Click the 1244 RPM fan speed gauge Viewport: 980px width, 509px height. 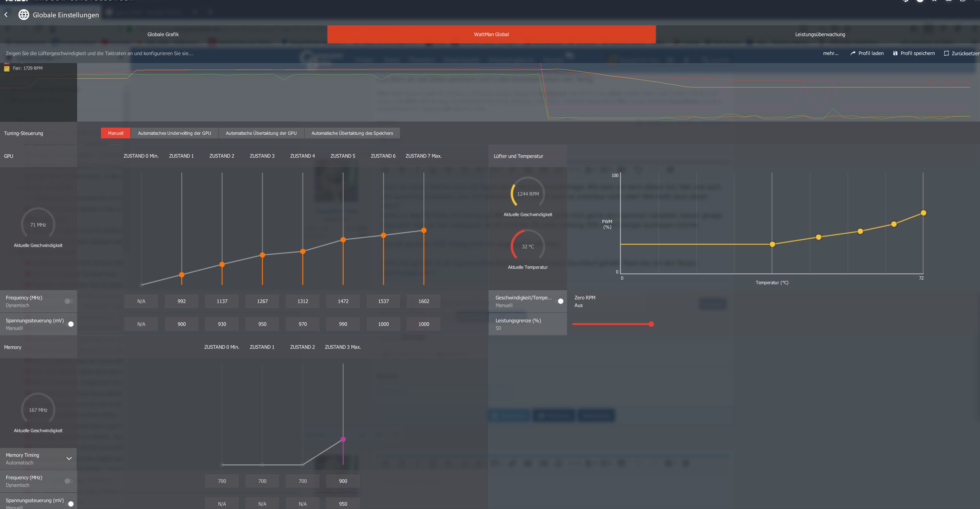[528, 194]
